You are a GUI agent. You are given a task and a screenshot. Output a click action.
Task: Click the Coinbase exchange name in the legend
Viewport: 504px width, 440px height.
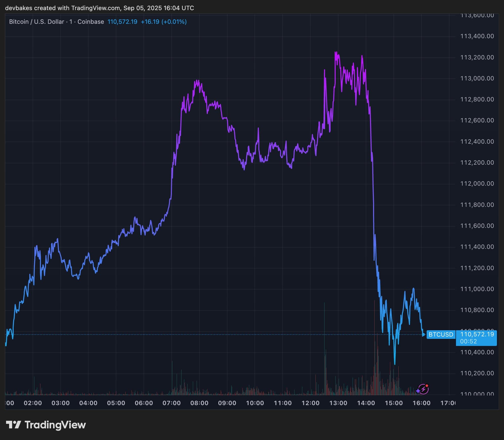[x=90, y=22]
